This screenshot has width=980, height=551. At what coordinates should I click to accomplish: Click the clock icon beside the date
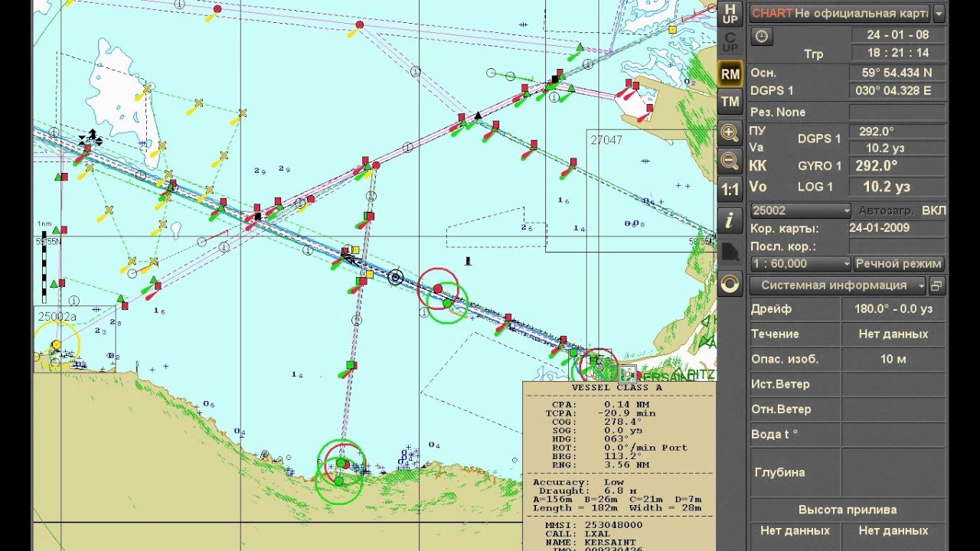(762, 36)
